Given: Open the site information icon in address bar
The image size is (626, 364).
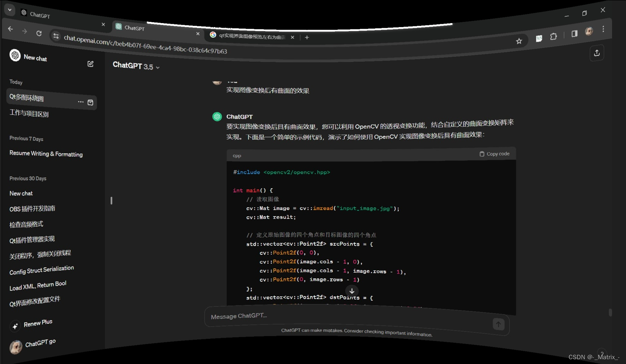Looking at the screenshot, I should [x=56, y=36].
